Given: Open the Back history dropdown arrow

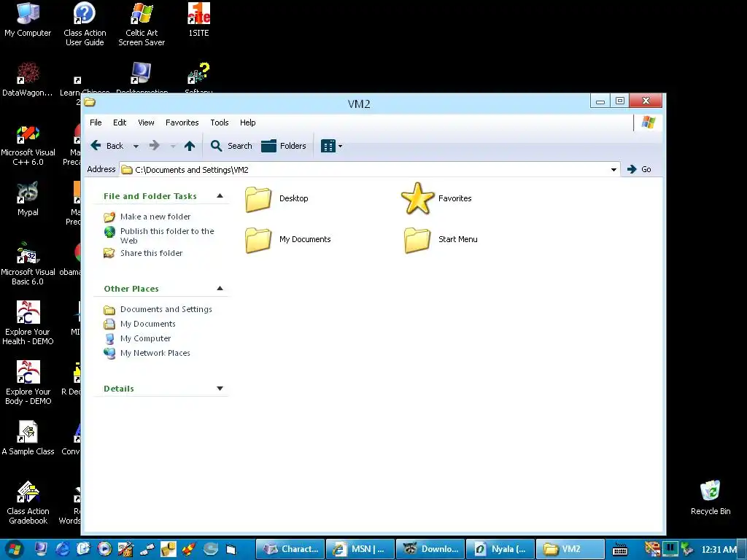Looking at the screenshot, I should [x=136, y=146].
